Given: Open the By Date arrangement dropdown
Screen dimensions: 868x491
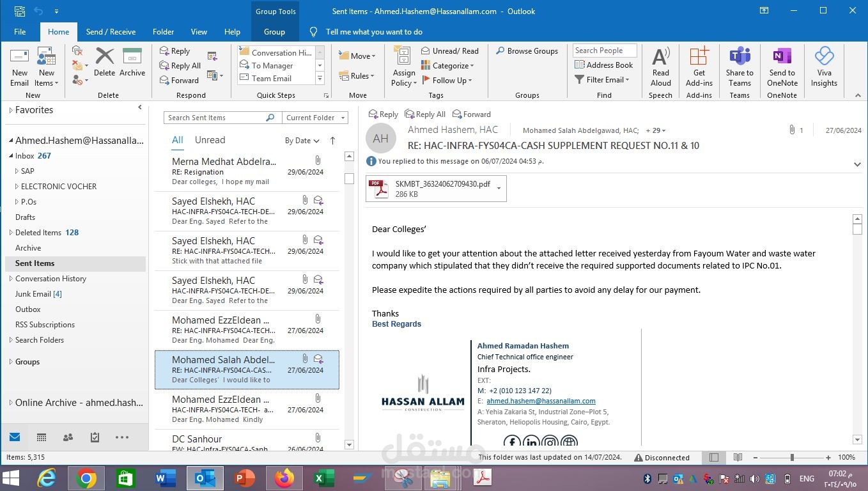Looking at the screenshot, I should [x=302, y=141].
